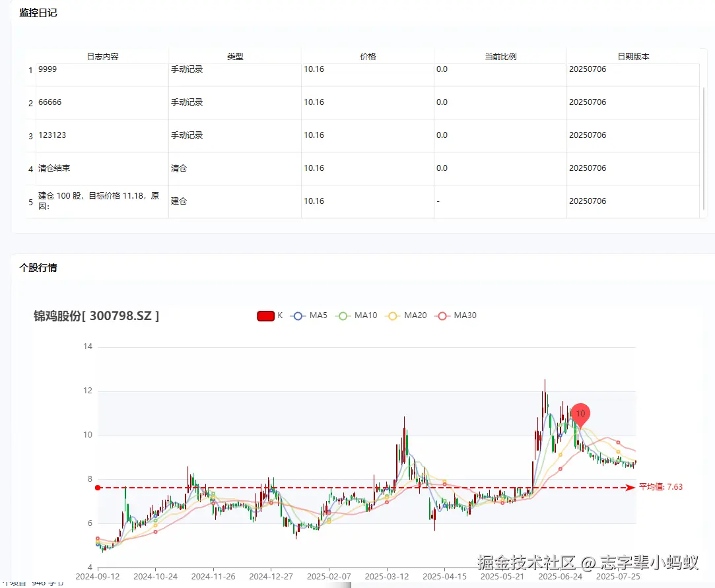
Task: Click the 2025-06-24 date axis label
Action: coord(561,577)
